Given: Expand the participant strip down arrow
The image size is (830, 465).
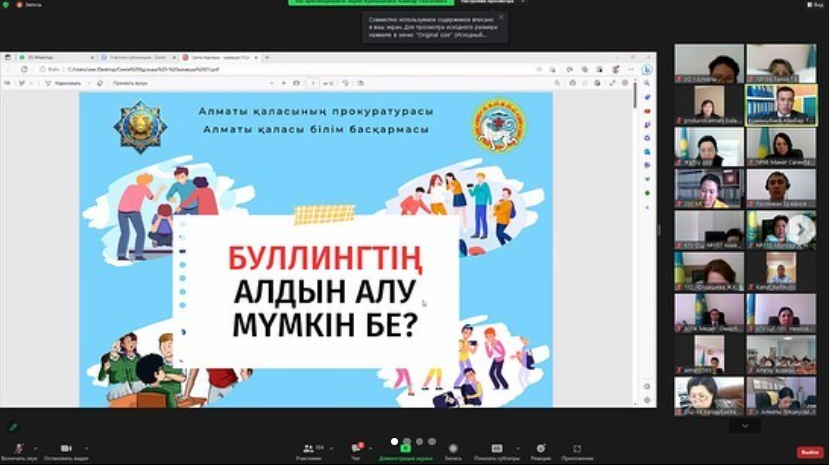Looking at the screenshot, I should click(x=744, y=425).
